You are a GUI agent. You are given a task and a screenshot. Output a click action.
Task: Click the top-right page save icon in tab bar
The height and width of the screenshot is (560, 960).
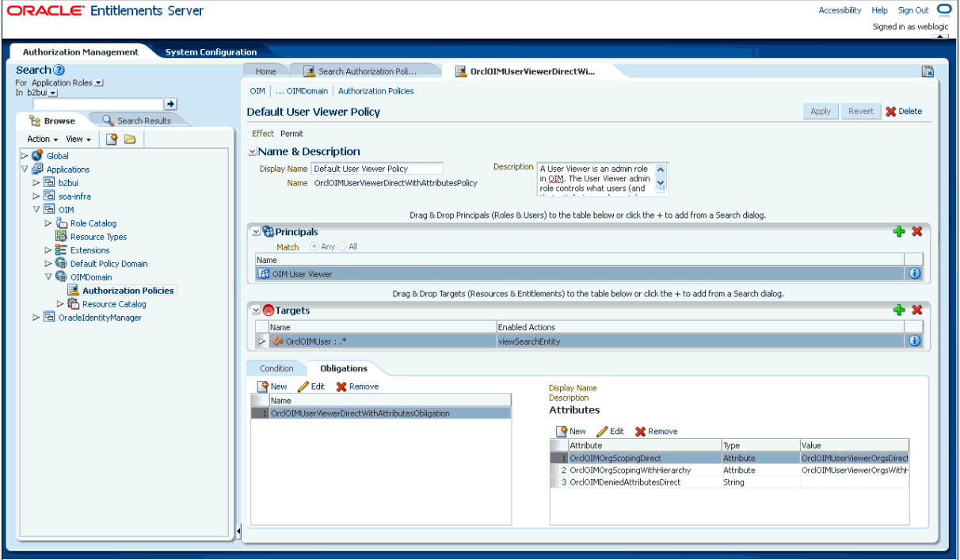point(928,71)
